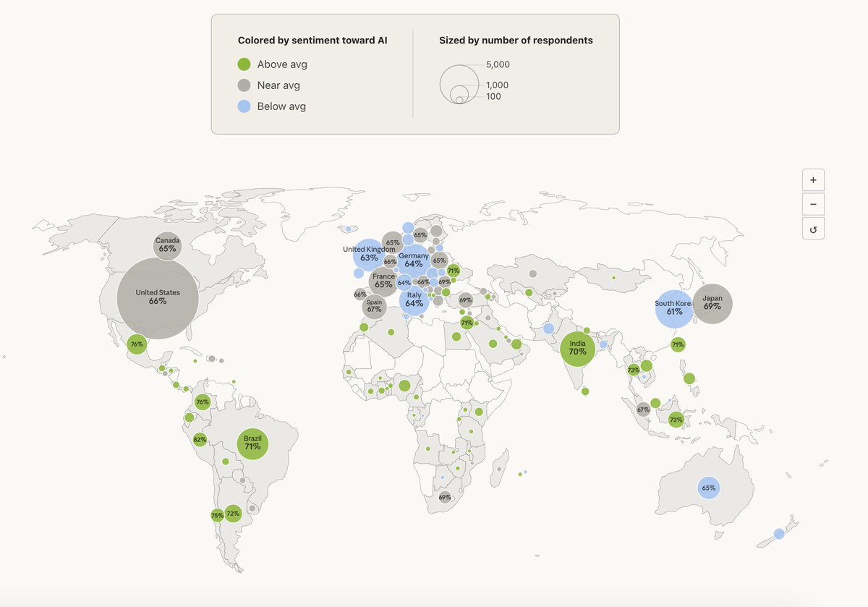Select the 82% bubble over Peru
868x607 pixels.
(x=200, y=439)
